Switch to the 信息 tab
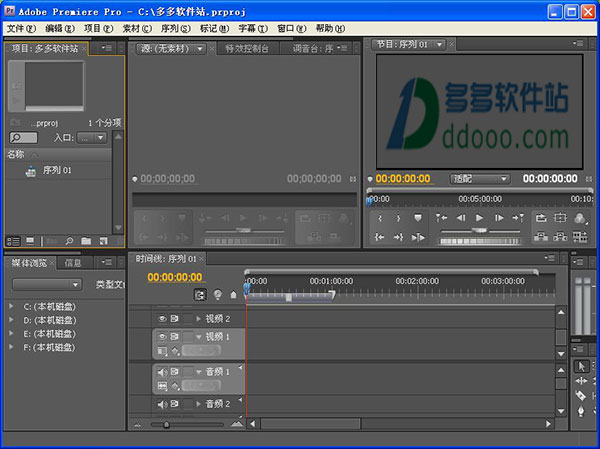 [73, 263]
